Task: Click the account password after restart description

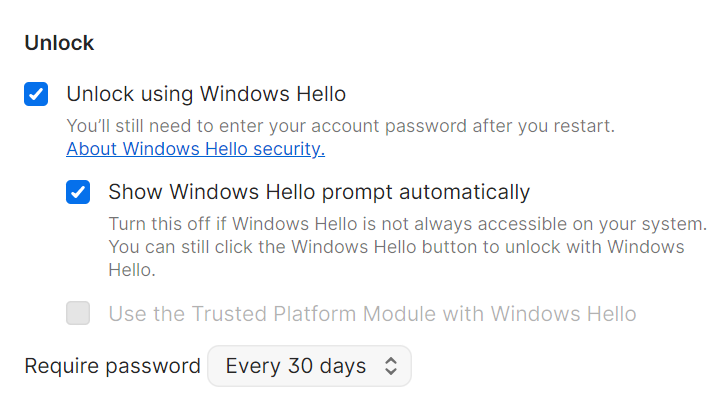Action: (340, 127)
